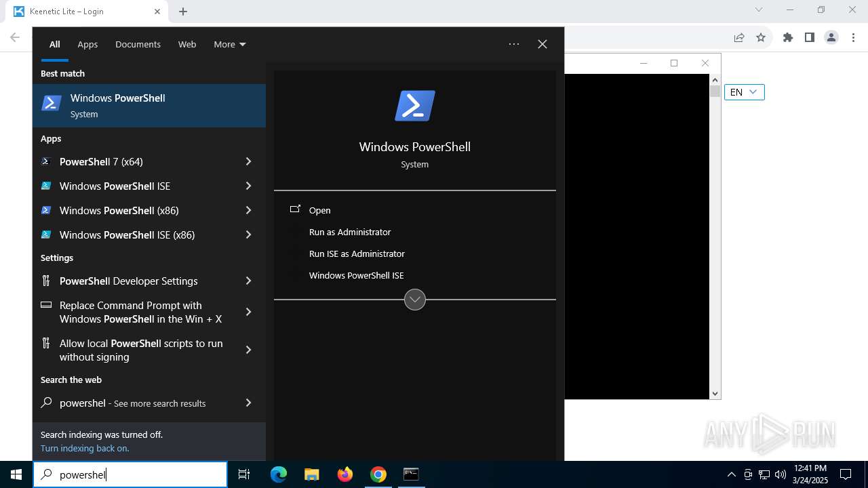Image resolution: width=868 pixels, height=488 pixels.
Task: Open the clock and date flyout
Action: click(x=810, y=474)
